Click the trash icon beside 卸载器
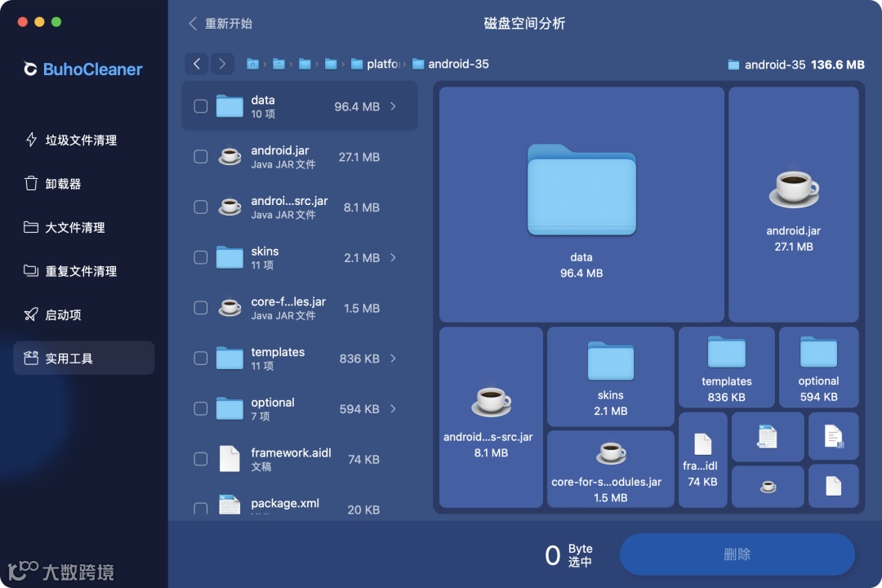Image resolution: width=882 pixels, height=588 pixels. [x=31, y=184]
